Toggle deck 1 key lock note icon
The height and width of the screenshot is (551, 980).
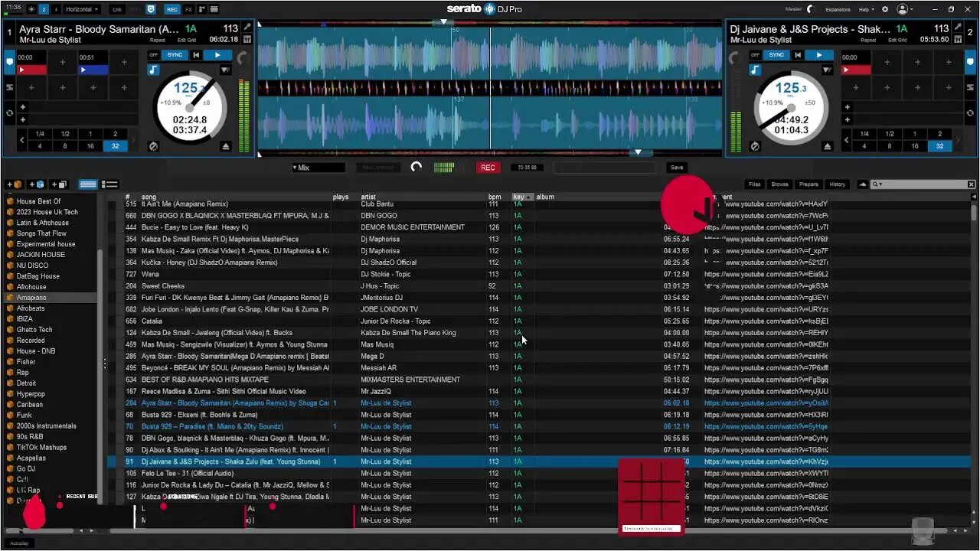154,70
